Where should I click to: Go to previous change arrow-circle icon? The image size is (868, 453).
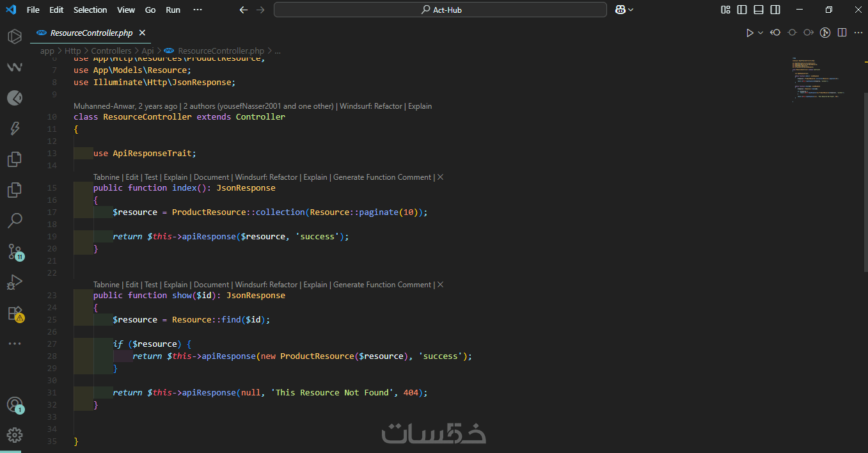tap(775, 33)
